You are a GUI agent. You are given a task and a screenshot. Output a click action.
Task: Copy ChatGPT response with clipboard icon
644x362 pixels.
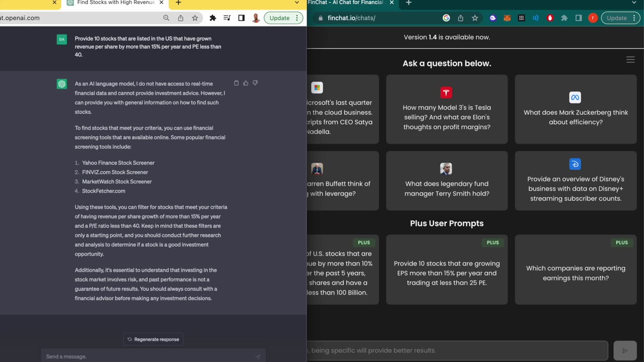click(236, 83)
